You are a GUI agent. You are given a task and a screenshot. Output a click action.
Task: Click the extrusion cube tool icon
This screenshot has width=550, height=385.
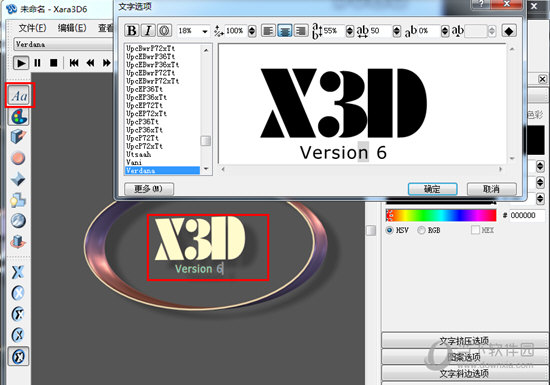18,137
